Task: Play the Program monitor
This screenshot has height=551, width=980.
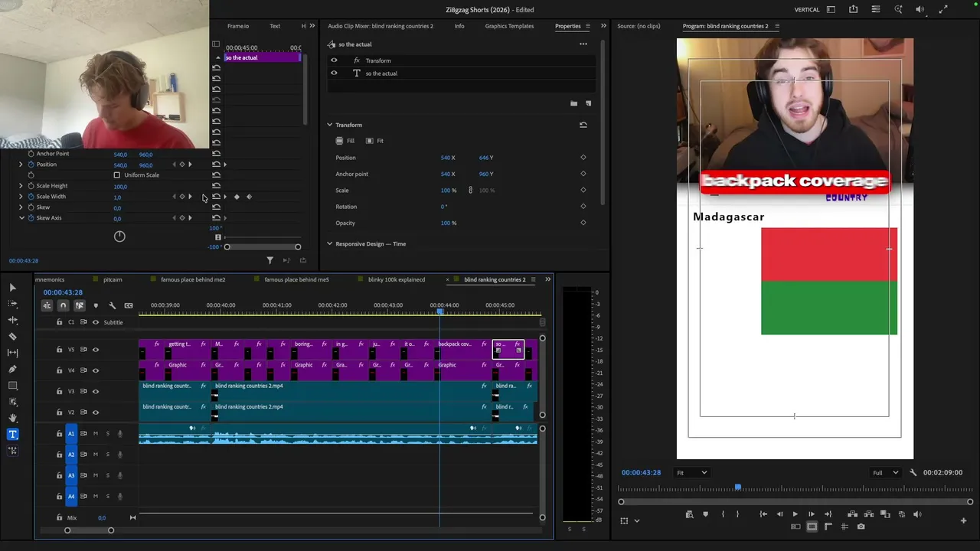Action: (x=795, y=515)
